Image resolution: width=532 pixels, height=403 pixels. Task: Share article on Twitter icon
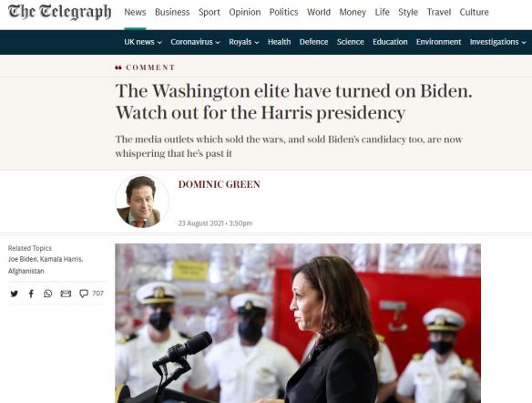(14, 294)
